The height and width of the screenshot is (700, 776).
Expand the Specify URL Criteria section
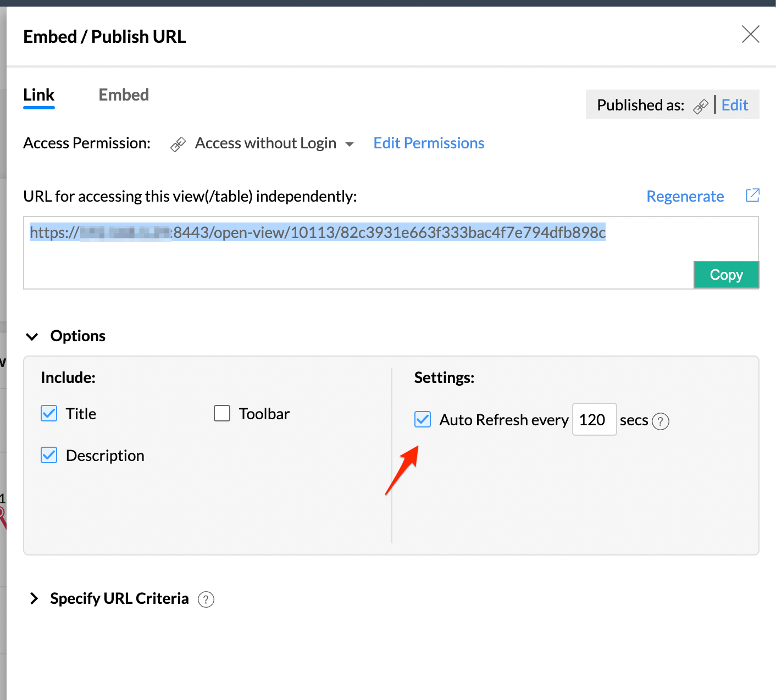point(34,598)
